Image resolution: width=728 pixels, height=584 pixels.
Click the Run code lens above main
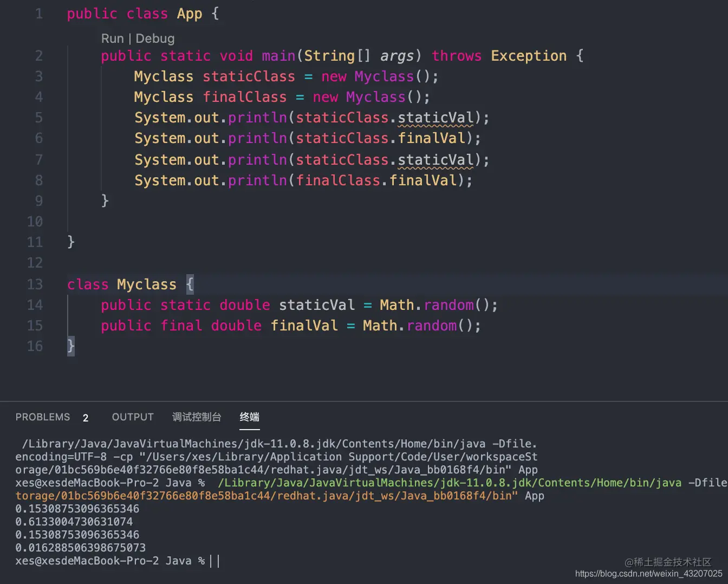click(112, 38)
